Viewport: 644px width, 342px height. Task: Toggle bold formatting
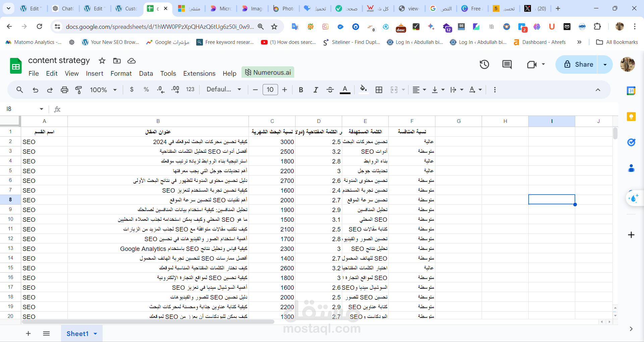301,89
